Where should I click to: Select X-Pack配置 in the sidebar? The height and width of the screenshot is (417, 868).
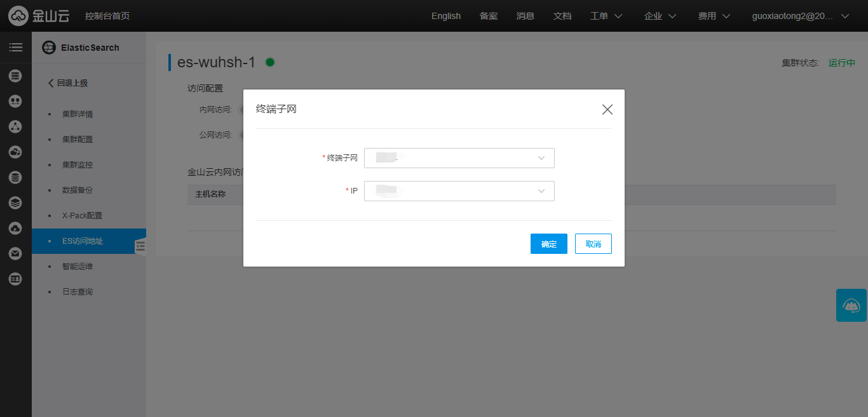(x=82, y=216)
